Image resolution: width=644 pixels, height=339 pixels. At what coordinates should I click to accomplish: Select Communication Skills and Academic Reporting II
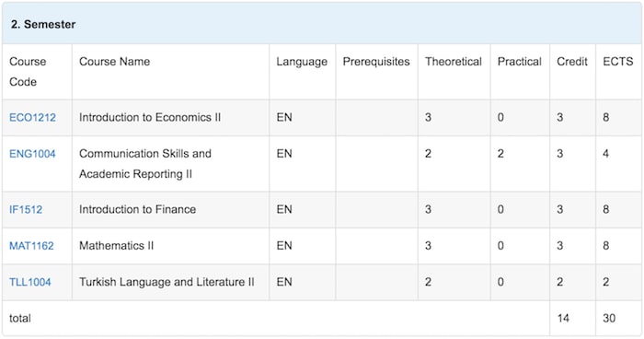tap(145, 164)
